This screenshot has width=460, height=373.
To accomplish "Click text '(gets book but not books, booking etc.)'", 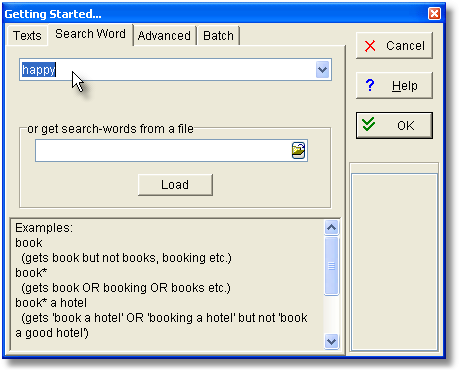I will (x=126, y=258).
